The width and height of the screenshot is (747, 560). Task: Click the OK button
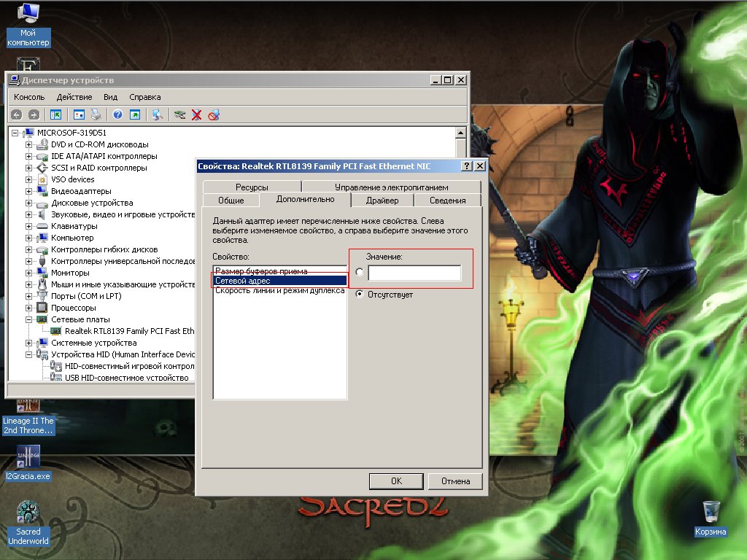(x=396, y=481)
